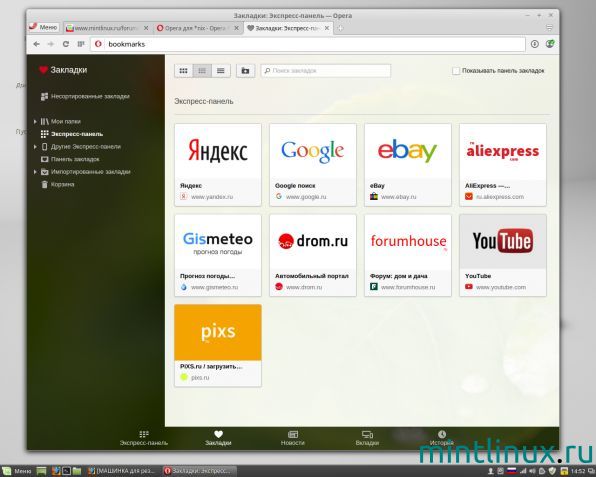
Task: Open the Linux Mint Меню in the taskbar
Action: [x=17, y=471]
